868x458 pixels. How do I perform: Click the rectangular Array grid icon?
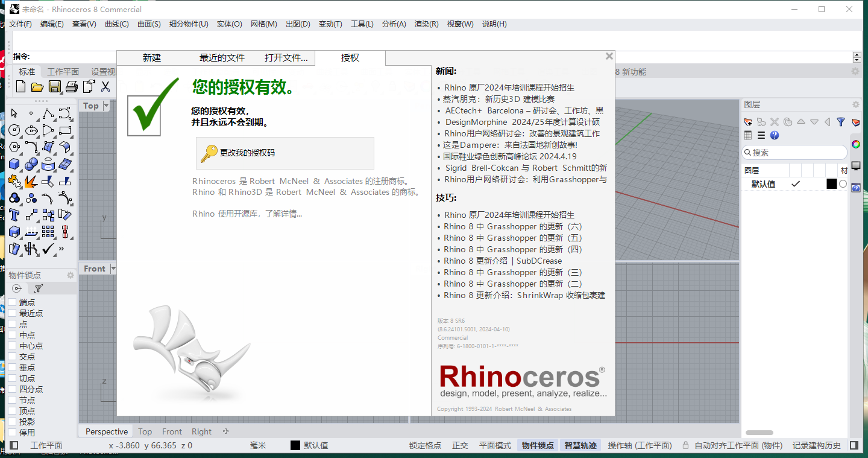(48, 232)
